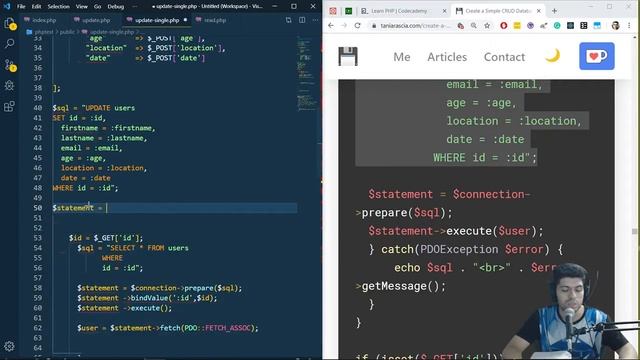Click the unsaved dot on update-single.php tab

(185, 20)
